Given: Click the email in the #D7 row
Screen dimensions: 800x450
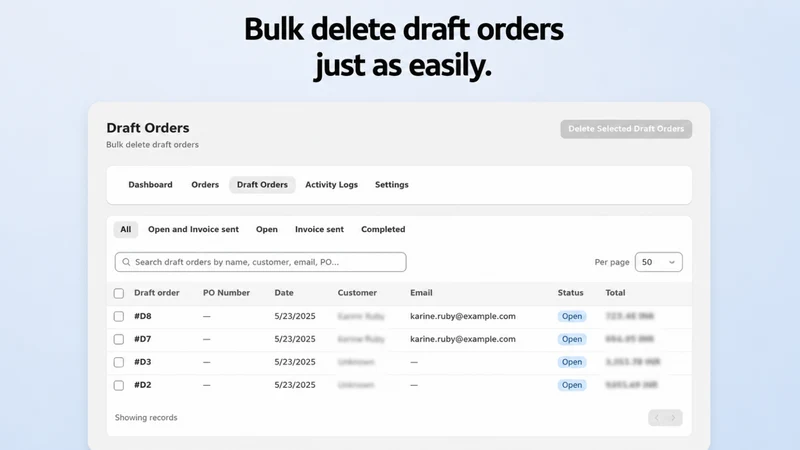Looking at the screenshot, I should (x=463, y=339).
